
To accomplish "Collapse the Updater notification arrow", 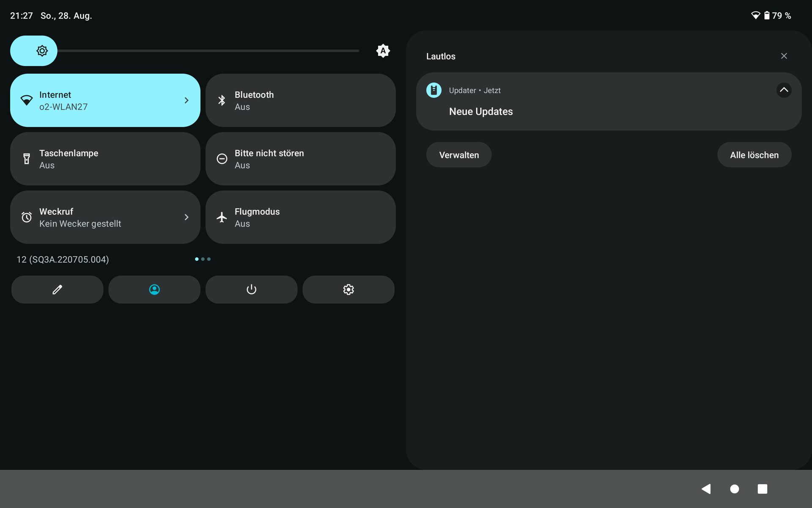I will 784,90.
